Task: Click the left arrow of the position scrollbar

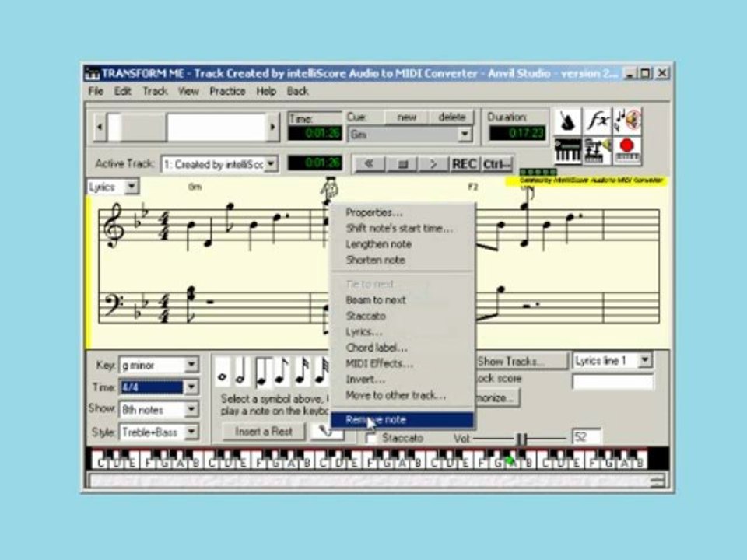Action: pos(100,127)
